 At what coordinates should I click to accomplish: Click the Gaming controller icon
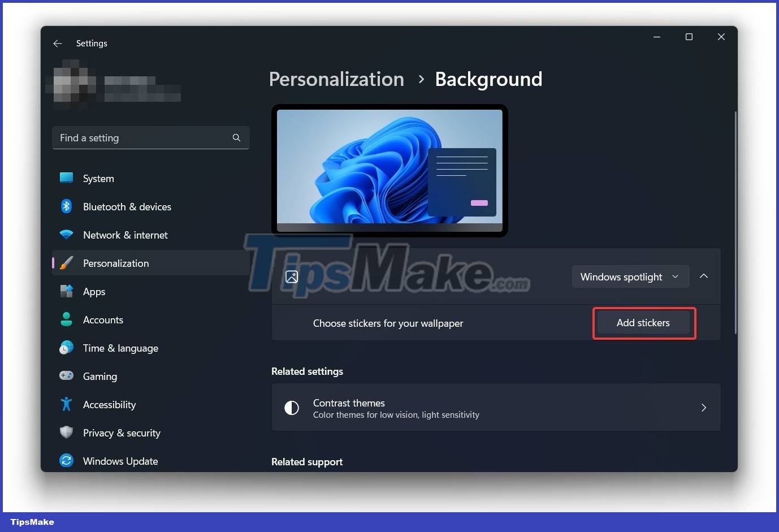(x=66, y=376)
